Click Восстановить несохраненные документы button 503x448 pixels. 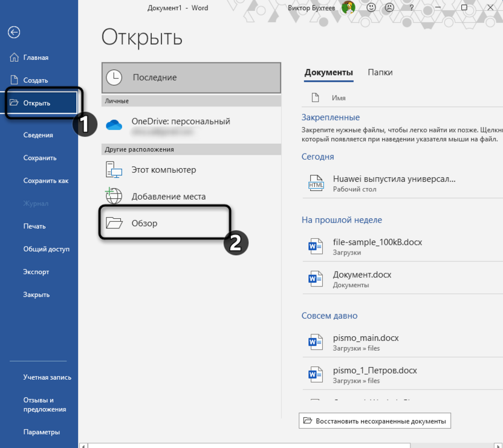click(x=375, y=421)
